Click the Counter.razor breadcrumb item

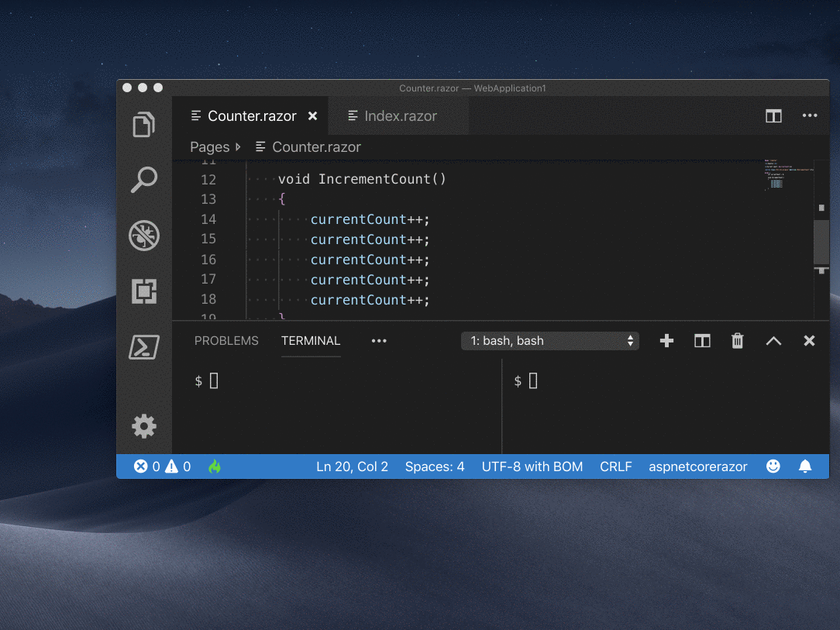point(308,146)
